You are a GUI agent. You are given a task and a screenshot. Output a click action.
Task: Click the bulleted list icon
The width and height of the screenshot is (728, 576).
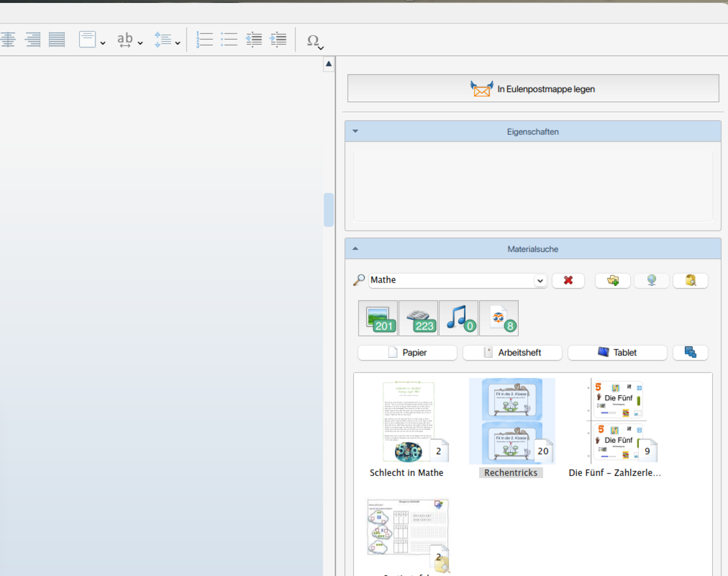point(229,40)
